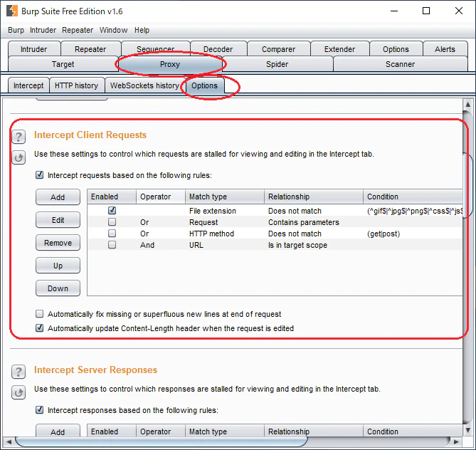Click Add in Intercept Client Requests
This screenshot has height=450, width=476.
tap(58, 197)
